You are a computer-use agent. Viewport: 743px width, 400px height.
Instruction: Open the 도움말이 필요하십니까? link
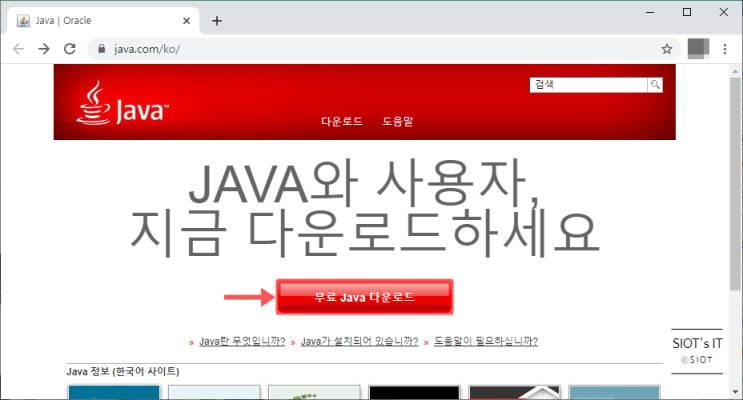(486, 341)
